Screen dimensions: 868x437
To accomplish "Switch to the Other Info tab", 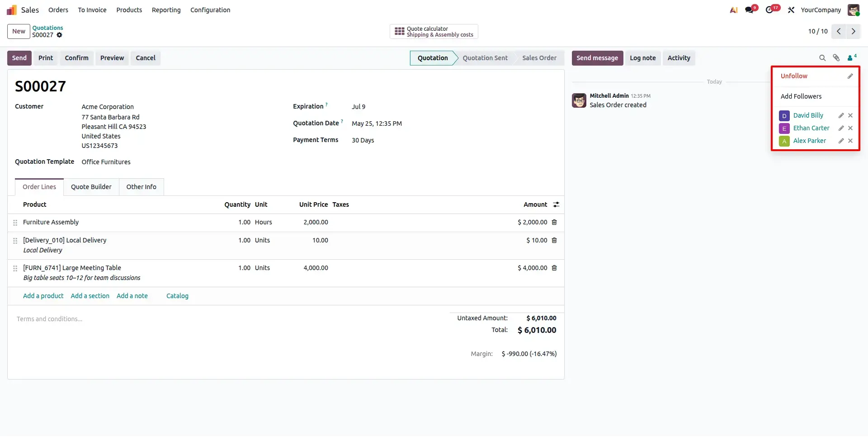I will click(x=142, y=187).
